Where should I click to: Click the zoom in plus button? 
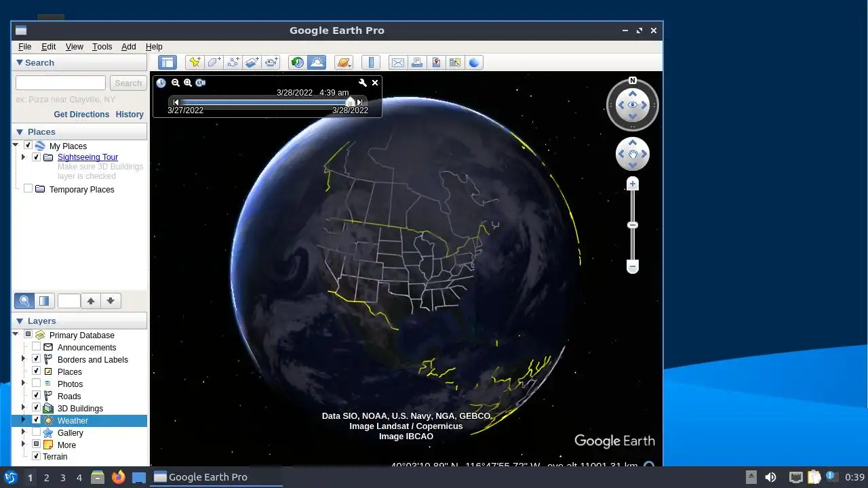[x=633, y=184]
